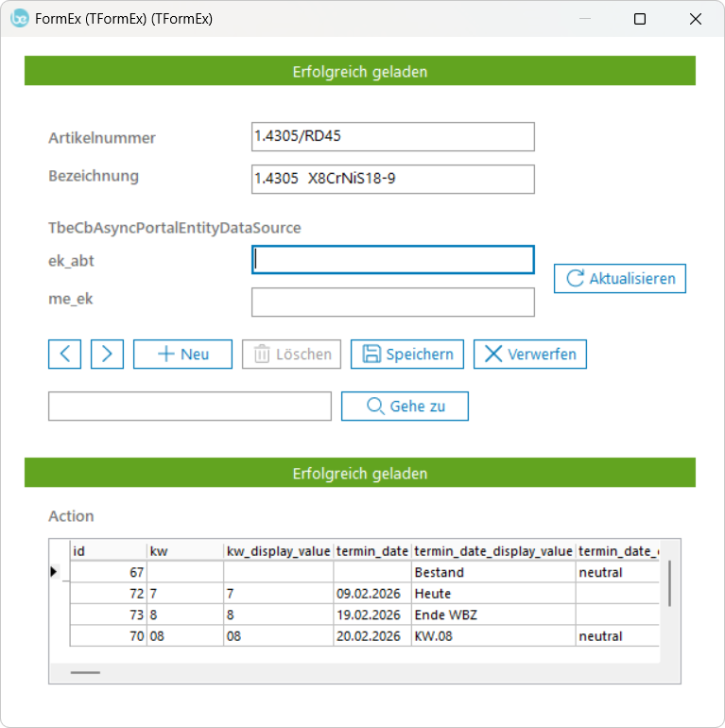Focus the ek_abt input field
The height and width of the screenshot is (728, 725).
click(392, 260)
